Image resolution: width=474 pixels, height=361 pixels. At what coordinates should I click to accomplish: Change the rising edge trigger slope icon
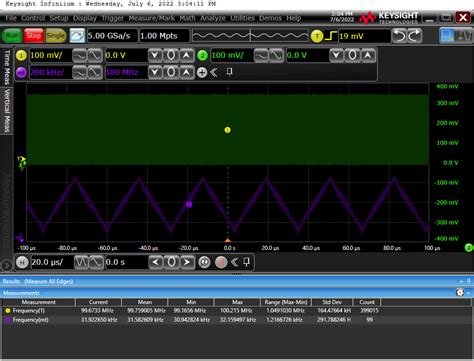[x=330, y=36]
